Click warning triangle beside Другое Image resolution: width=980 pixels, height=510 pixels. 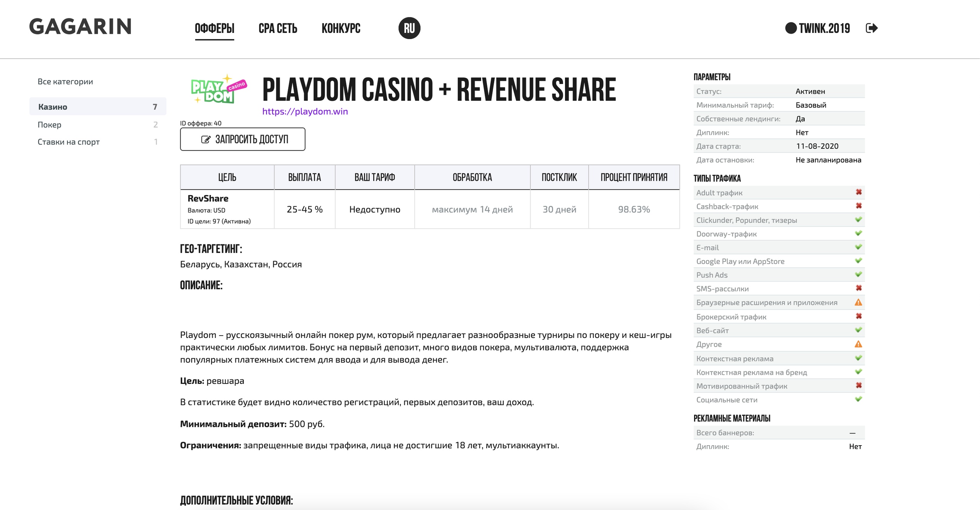click(859, 344)
